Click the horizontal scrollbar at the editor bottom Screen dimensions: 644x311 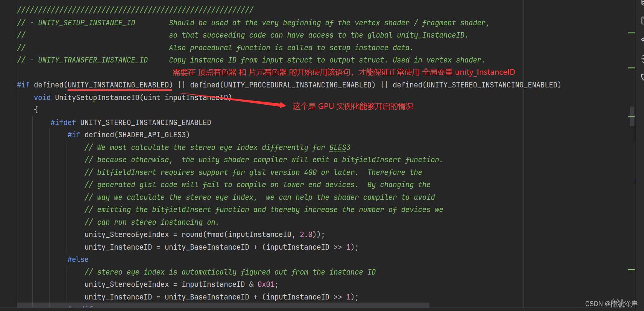pyautogui.click(x=223, y=305)
